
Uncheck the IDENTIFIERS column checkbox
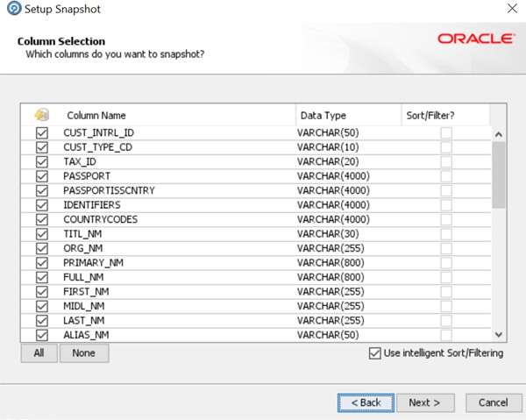42,205
